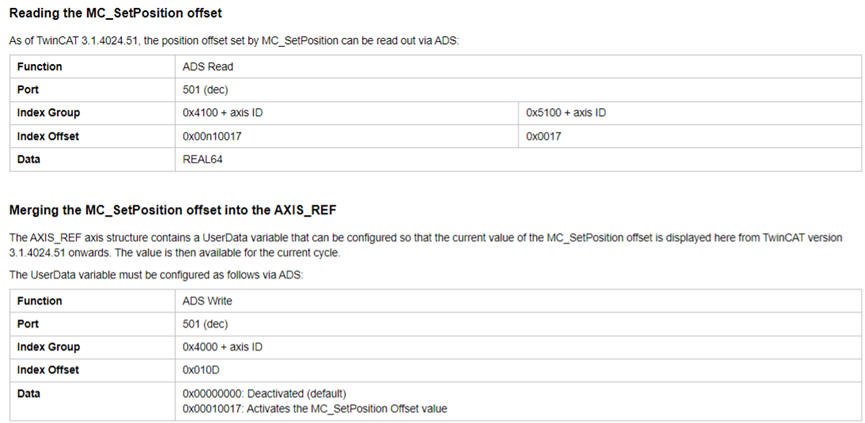
Task: Click the 'Index Group' label in second table
Action: 49,347
